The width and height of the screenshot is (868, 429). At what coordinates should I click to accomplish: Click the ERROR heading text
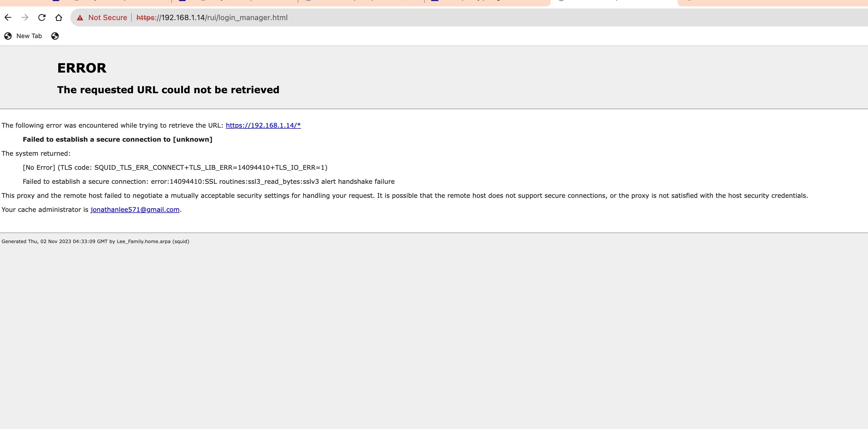(82, 68)
